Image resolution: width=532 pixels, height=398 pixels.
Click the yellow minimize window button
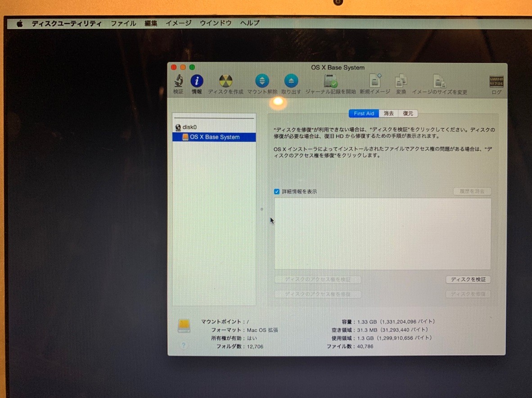click(x=183, y=67)
